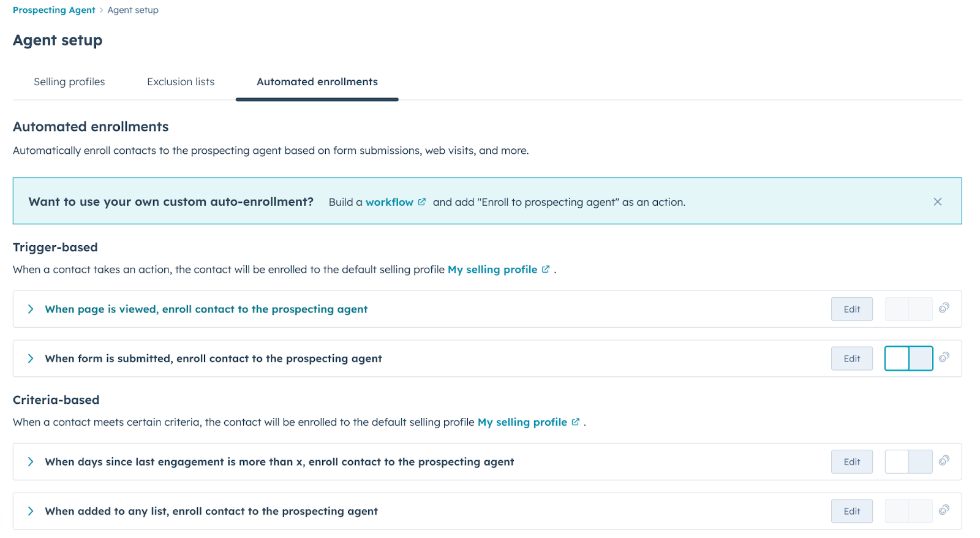The width and height of the screenshot is (980, 538).
Task: Edit the days since last engagement rule
Action: 851,461
